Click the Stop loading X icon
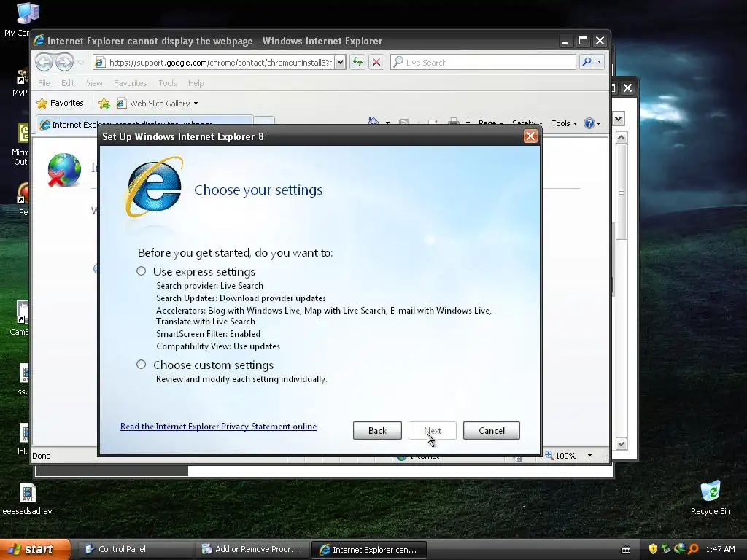 click(376, 62)
